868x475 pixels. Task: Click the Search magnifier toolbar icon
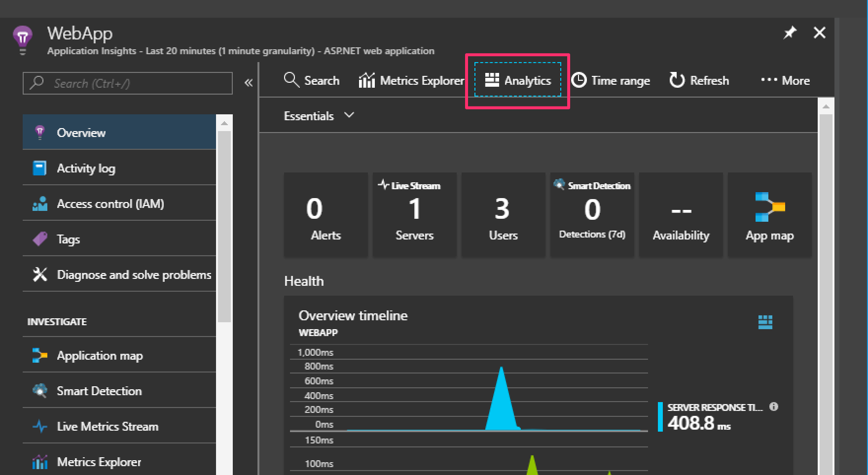[x=291, y=80]
